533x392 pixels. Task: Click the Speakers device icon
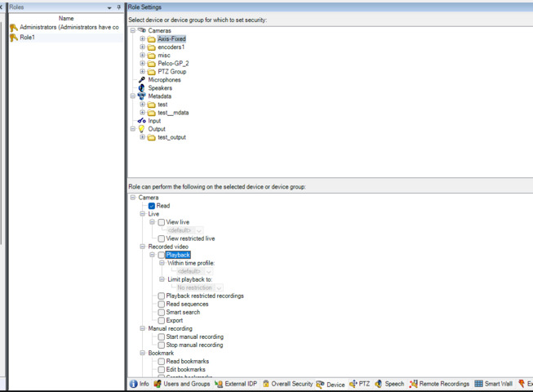coord(142,88)
